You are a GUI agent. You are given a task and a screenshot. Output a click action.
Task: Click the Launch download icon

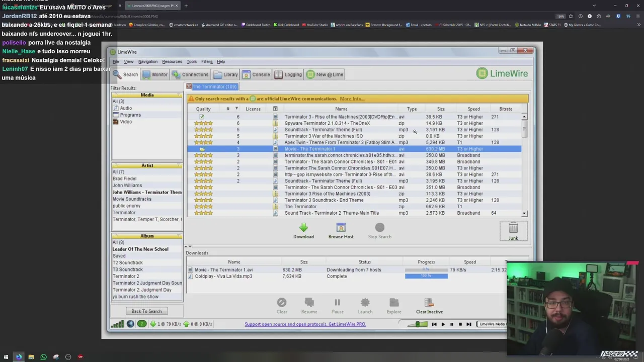point(365,302)
